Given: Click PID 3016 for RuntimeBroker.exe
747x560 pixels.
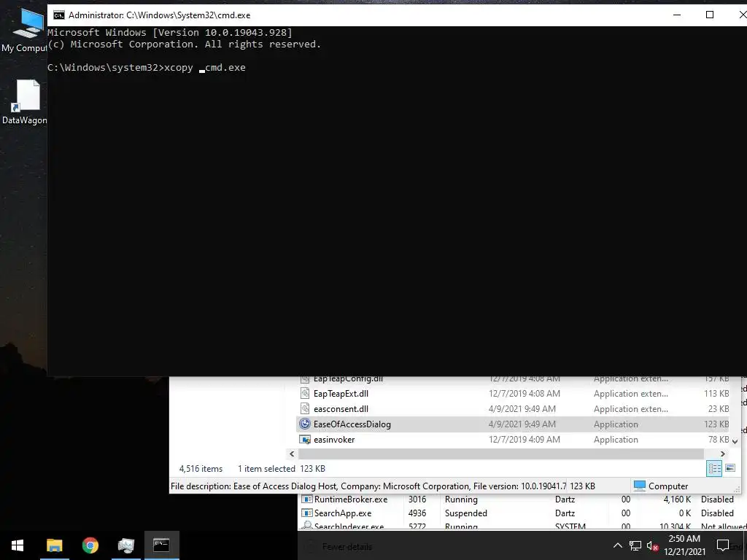Looking at the screenshot, I should 417,499.
